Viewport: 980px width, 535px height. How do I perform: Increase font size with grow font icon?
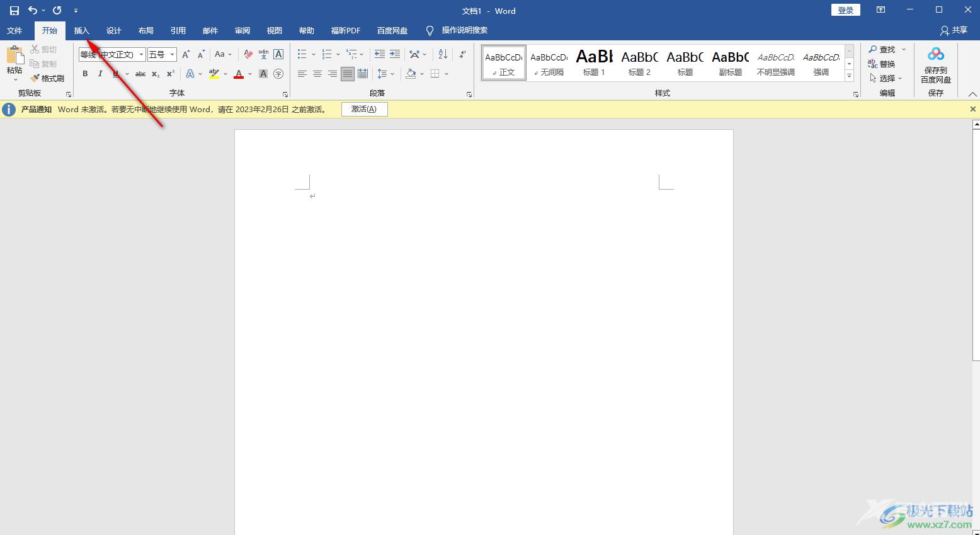coord(186,54)
